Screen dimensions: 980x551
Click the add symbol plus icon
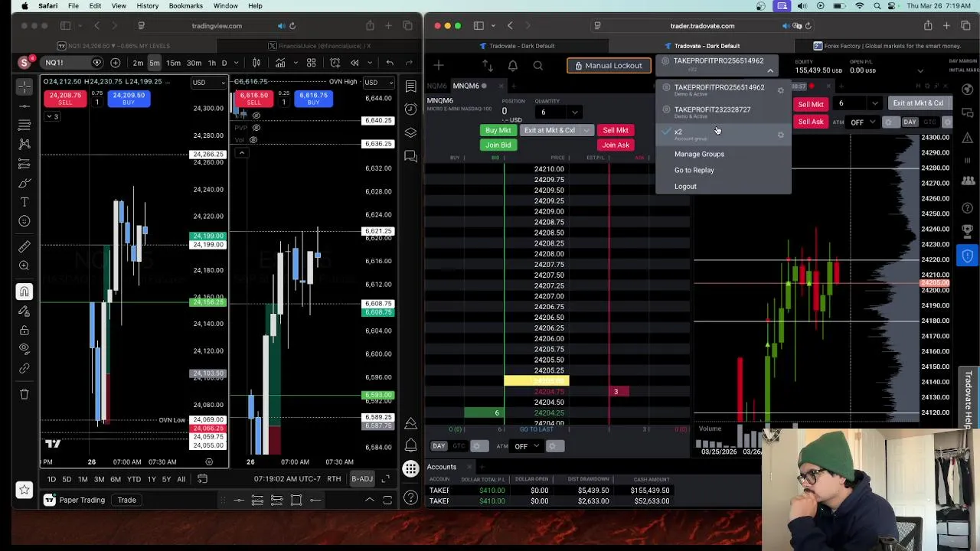(115, 63)
